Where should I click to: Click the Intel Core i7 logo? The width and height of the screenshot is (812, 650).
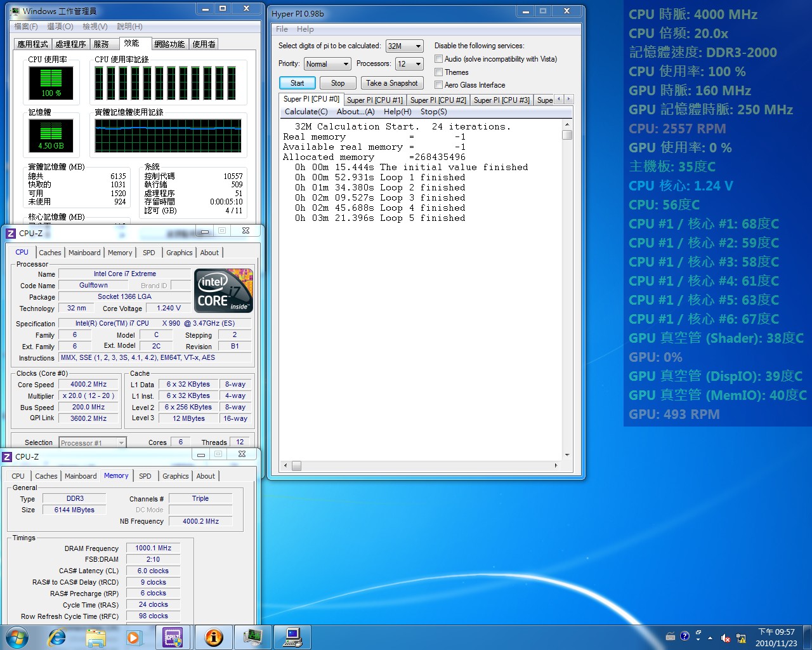tap(224, 291)
